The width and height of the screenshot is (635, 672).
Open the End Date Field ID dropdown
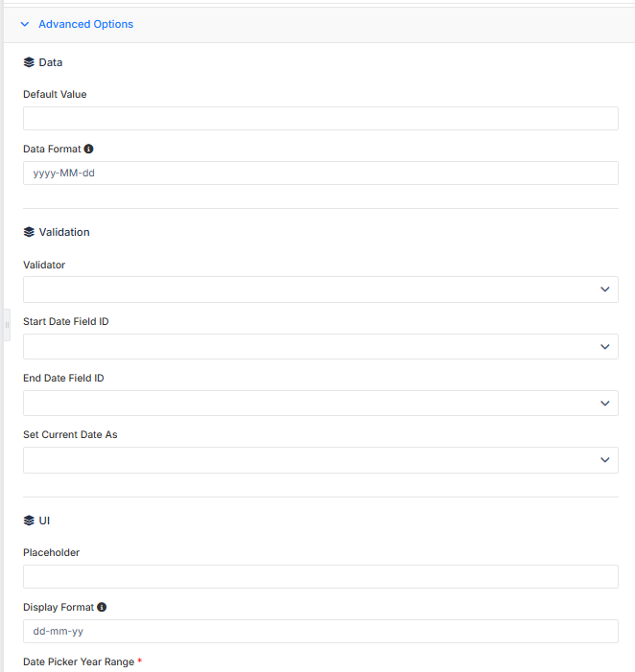(x=320, y=404)
